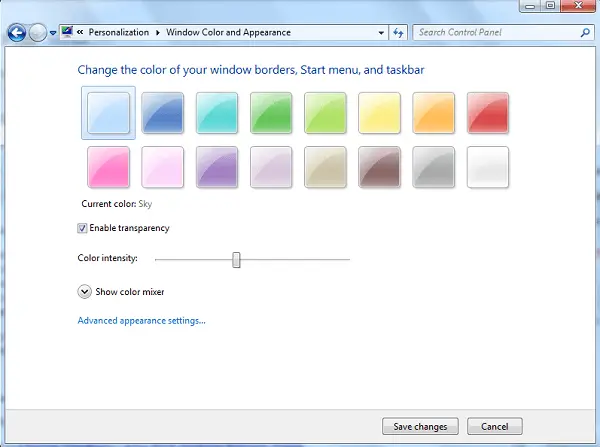The image size is (600, 447).
Task: Select the orange Pumpkin swatch
Action: tap(434, 113)
